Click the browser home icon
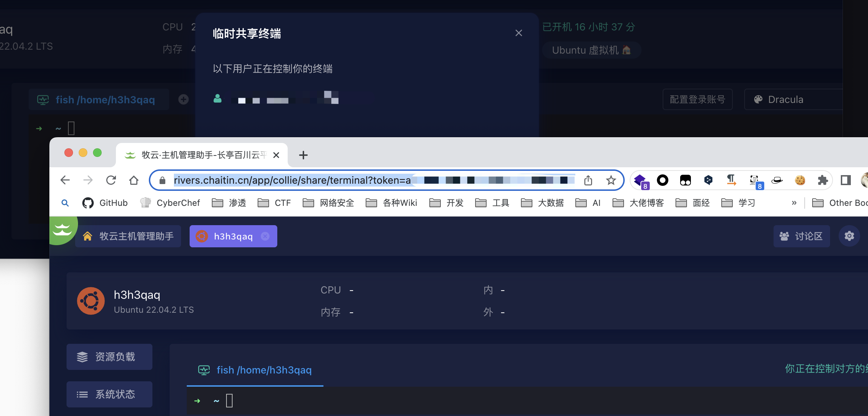Screen dimensions: 868x416 click(134, 180)
